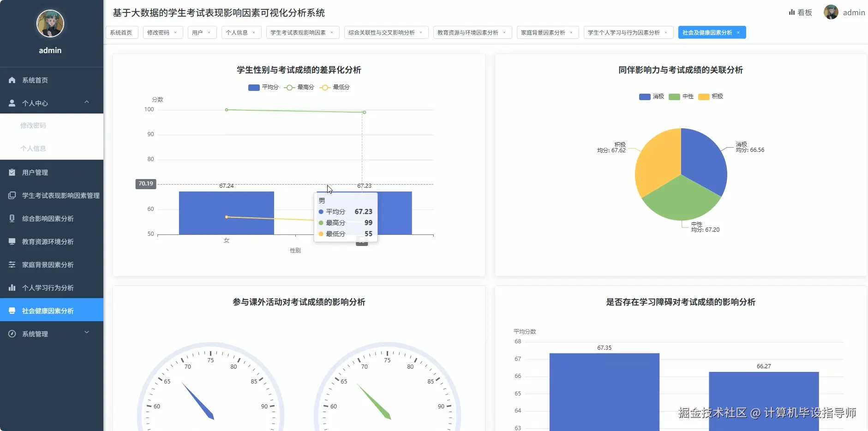868x431 pixels.
Task: Click the 女 bar in gender chart
Action: [227, 213]
